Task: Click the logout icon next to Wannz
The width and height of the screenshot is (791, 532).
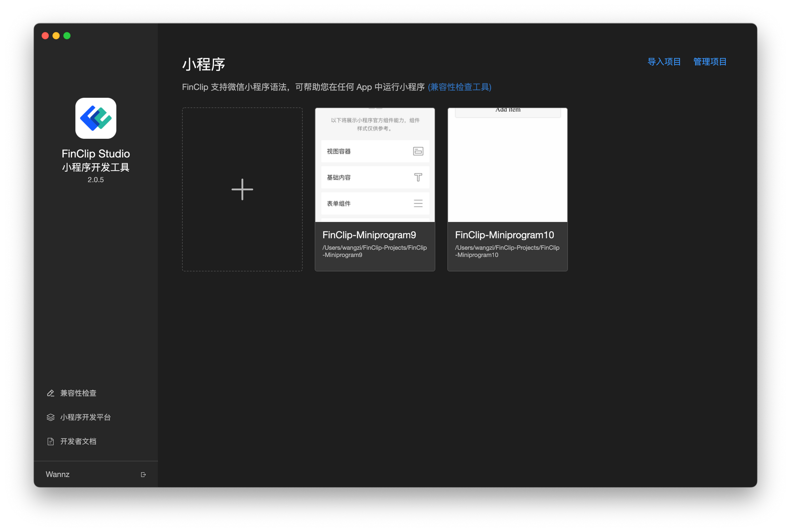Action: pos(143,475)
